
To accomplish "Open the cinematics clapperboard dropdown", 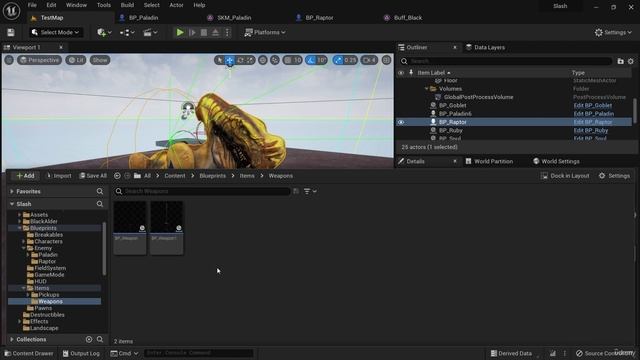I will [x=150, y=32].
